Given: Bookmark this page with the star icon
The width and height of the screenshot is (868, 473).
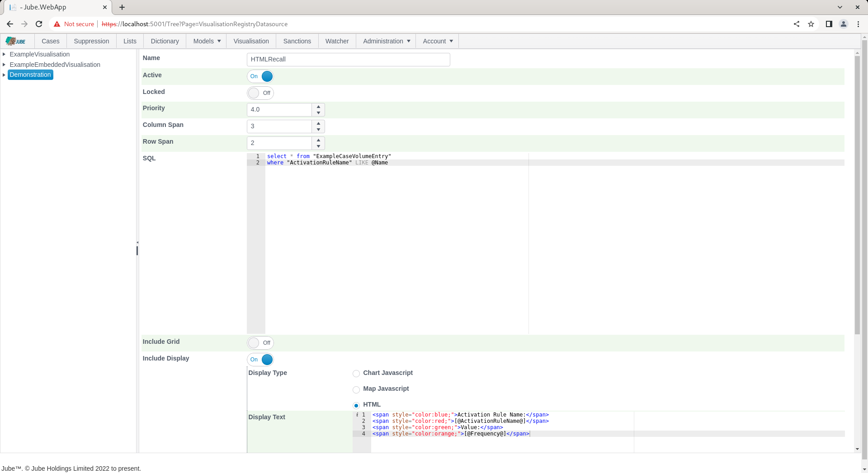Looking at the screenshot, I should 811,24.
